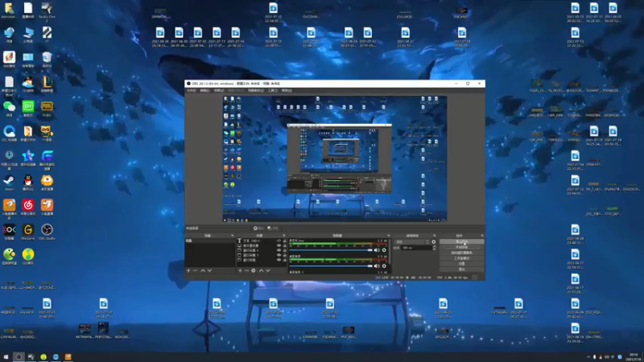The width and height of the screenshot is (644, 362).
Task: Pop out the Audio Mixer dock panel
Action: [389, 236]
